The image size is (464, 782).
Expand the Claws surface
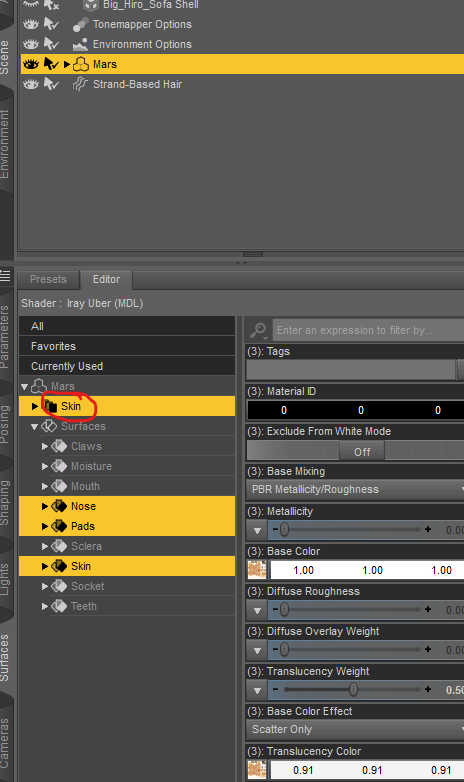coord(45,446)
